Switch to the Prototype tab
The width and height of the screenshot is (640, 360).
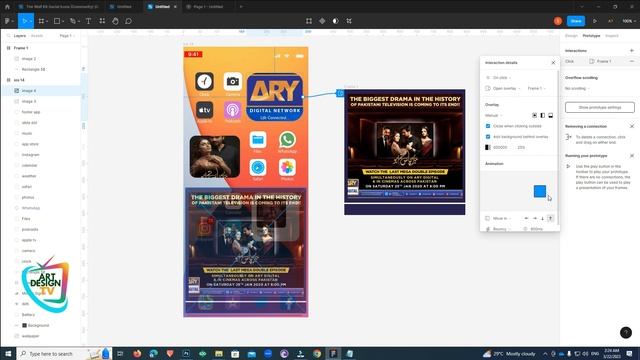591,36
